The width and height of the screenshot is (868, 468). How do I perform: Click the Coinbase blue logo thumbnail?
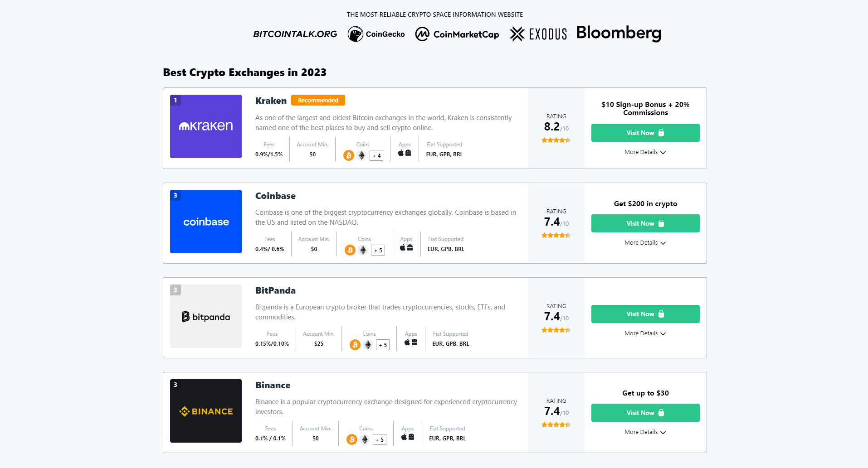(206, 222)
